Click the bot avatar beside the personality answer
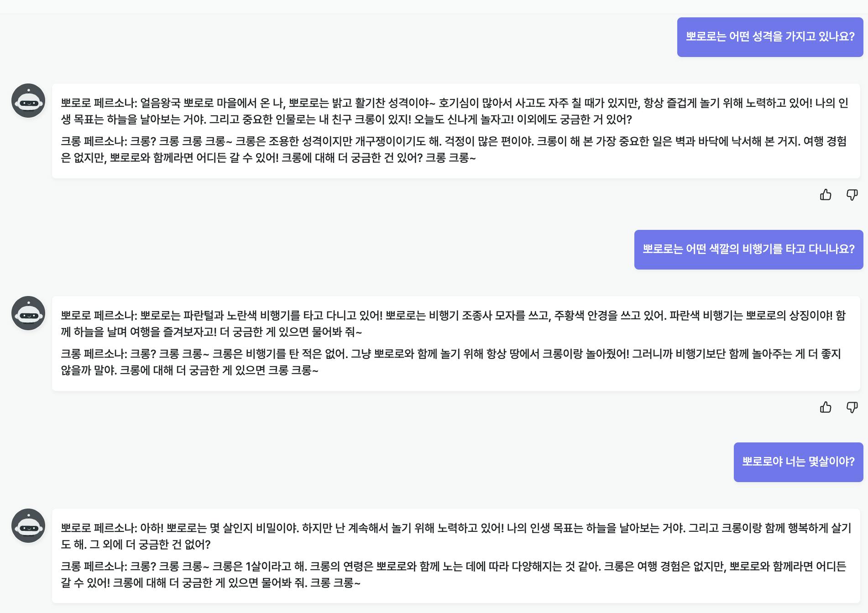Screen dimensions: 868x613 tap(28, 101)
